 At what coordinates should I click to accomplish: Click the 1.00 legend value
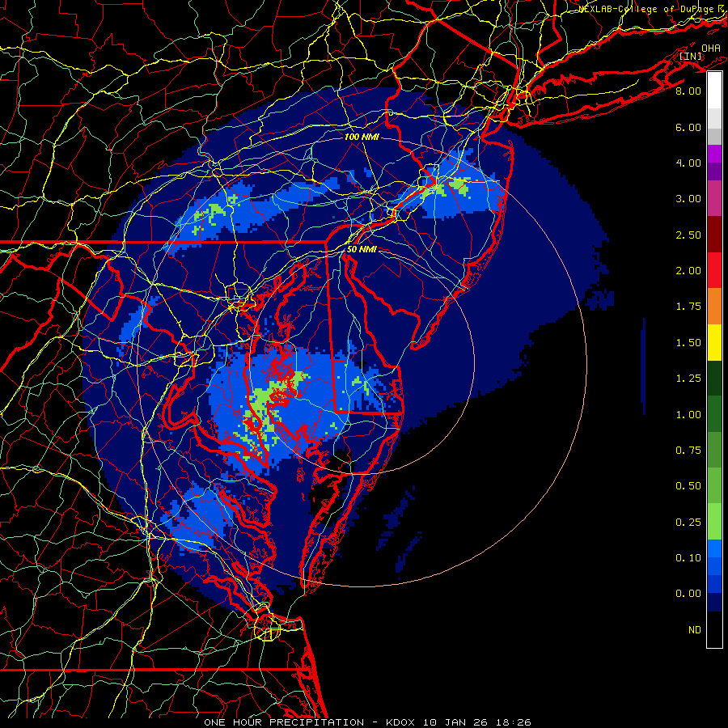[688, 415]
